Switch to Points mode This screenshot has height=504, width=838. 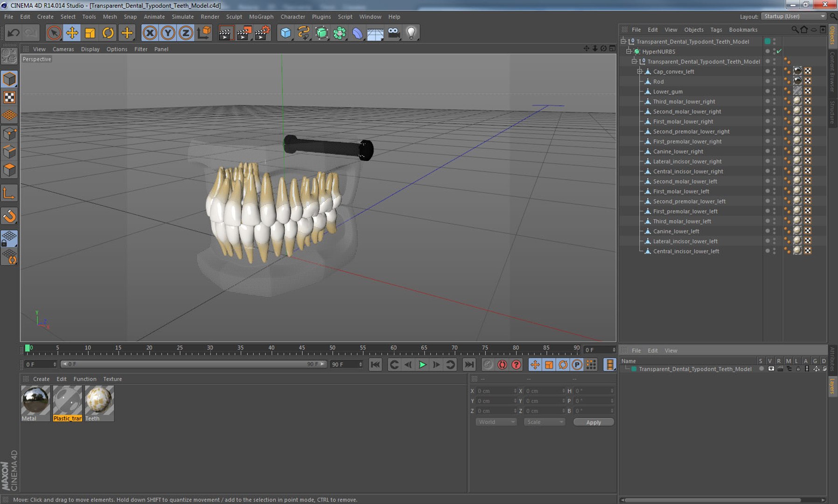(9, 134)
